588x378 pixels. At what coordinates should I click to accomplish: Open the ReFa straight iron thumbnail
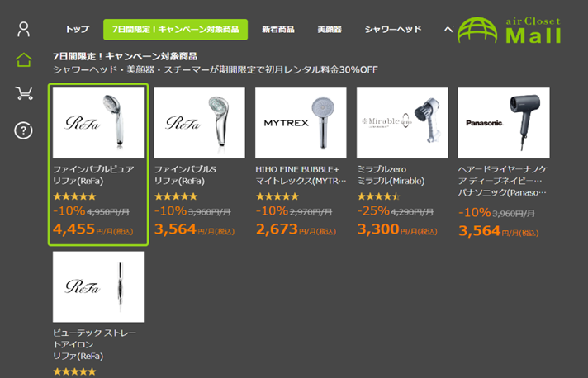pyautogui.click(x=98, y=286)
